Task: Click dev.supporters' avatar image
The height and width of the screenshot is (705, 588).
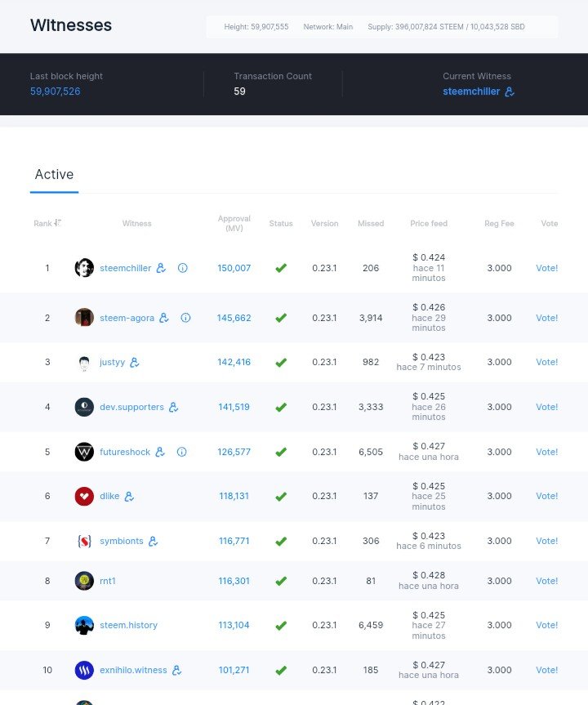Action: (84, 407)
